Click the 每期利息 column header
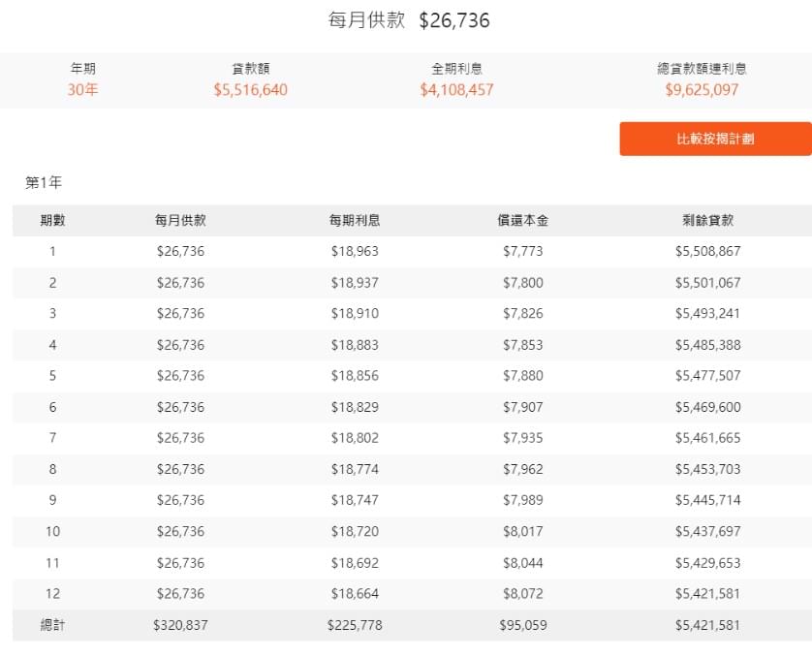 click(355, 220)
